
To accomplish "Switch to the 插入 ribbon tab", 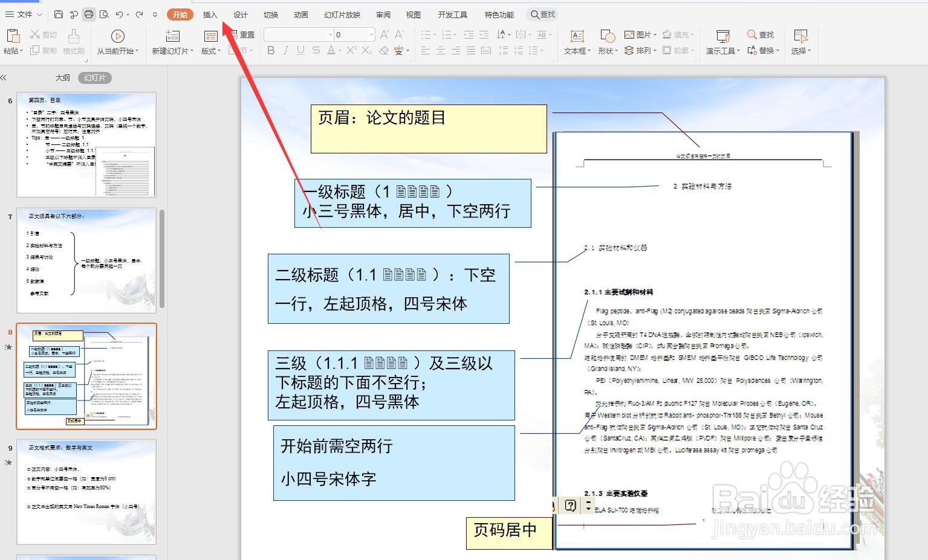I will (x=210, y=14).
